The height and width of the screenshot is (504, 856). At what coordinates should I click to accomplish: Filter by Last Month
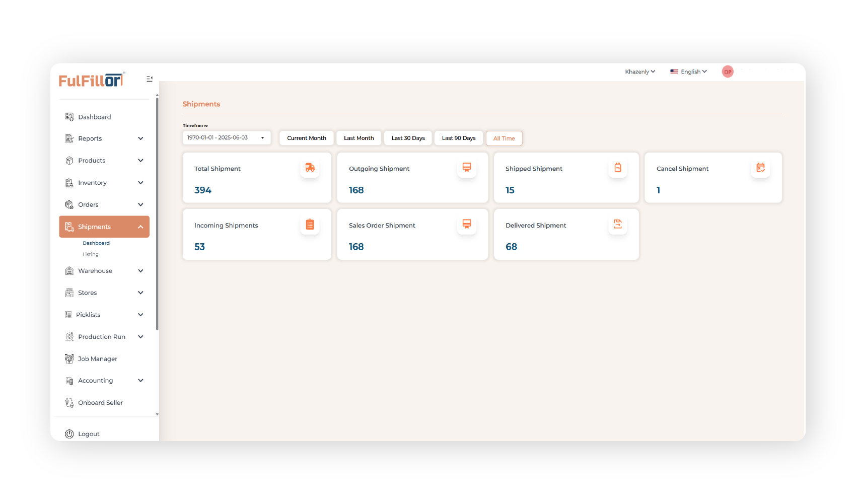359,138
